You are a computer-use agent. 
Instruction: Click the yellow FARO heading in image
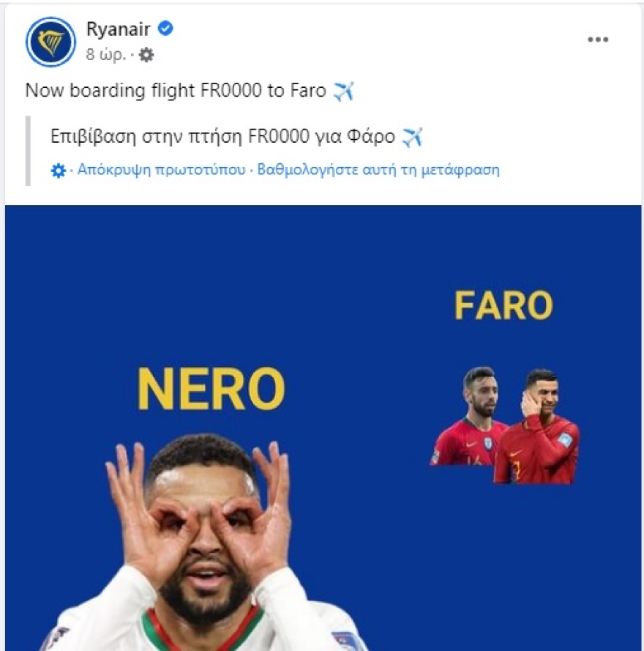[503, 305]
